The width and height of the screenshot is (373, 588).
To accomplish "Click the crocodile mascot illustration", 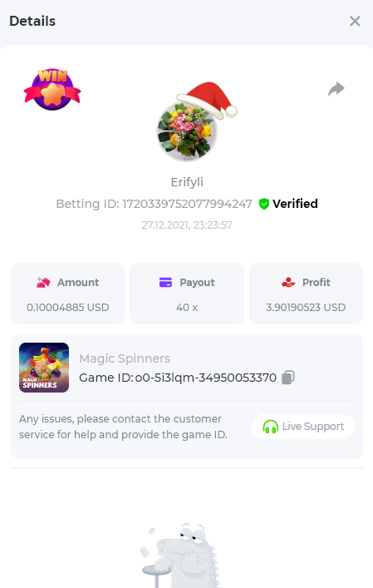I will coord(180,556).
